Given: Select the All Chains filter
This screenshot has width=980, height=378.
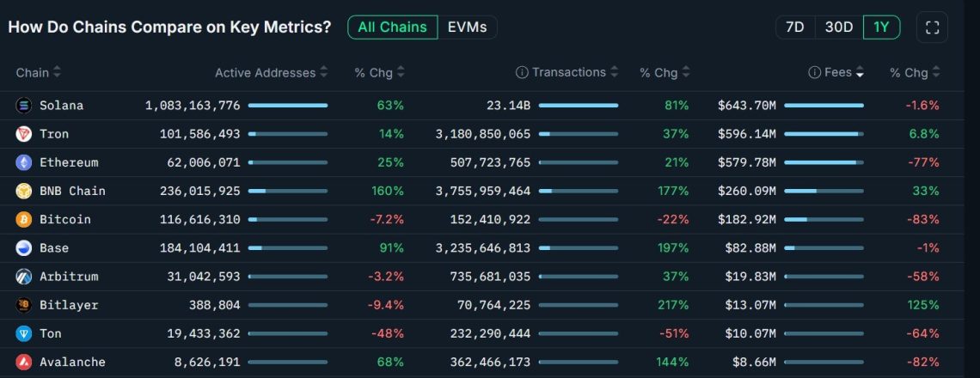Looking at the screenshot, I should (x=392, y=27).
